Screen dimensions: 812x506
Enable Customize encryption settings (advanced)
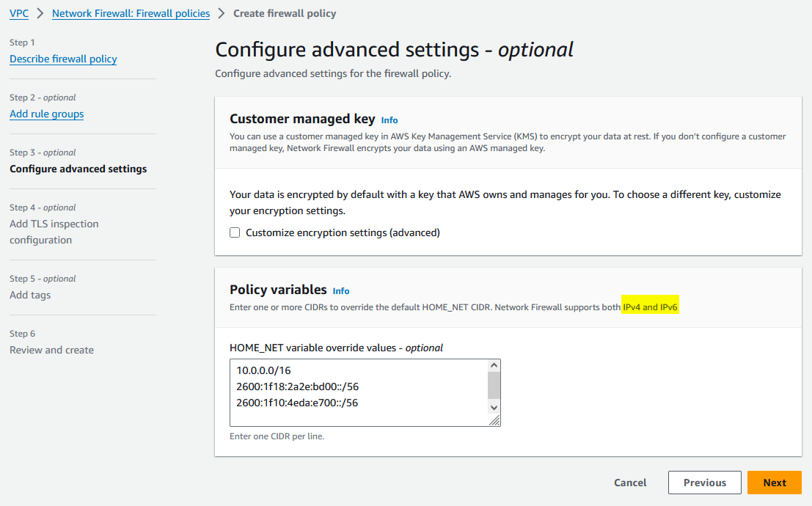[x=235, y=232]
